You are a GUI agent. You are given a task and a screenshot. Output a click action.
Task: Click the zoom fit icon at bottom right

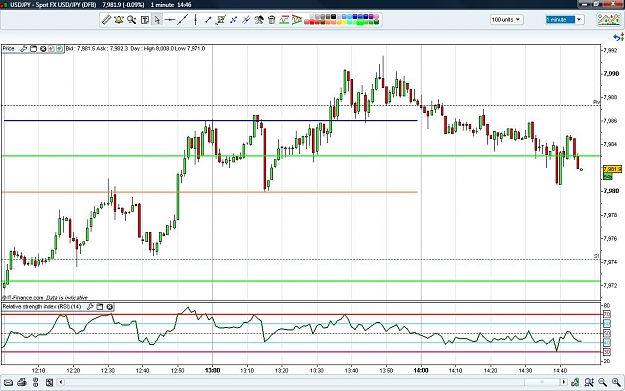pyautogui.click(x=589, y=383)
